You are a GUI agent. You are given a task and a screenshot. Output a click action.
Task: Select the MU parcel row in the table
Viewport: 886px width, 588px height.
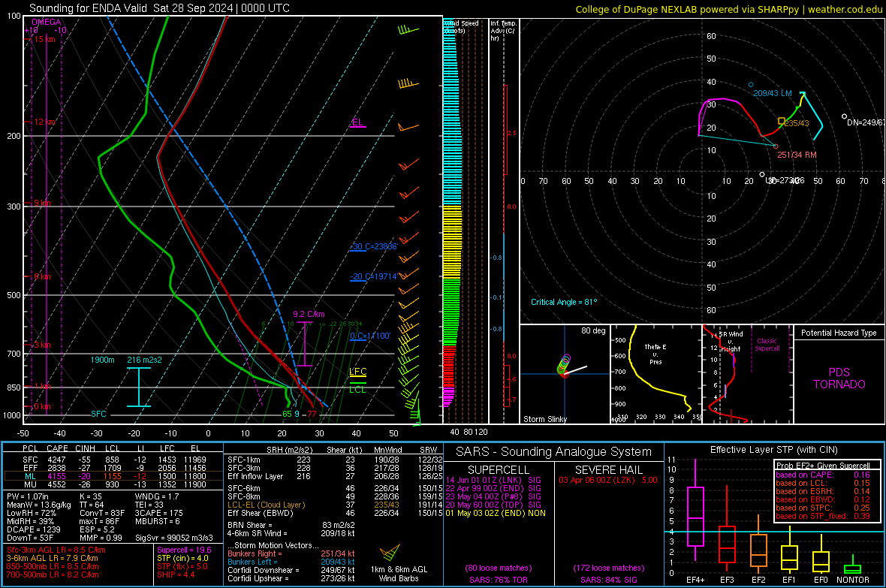coord(113,484)
